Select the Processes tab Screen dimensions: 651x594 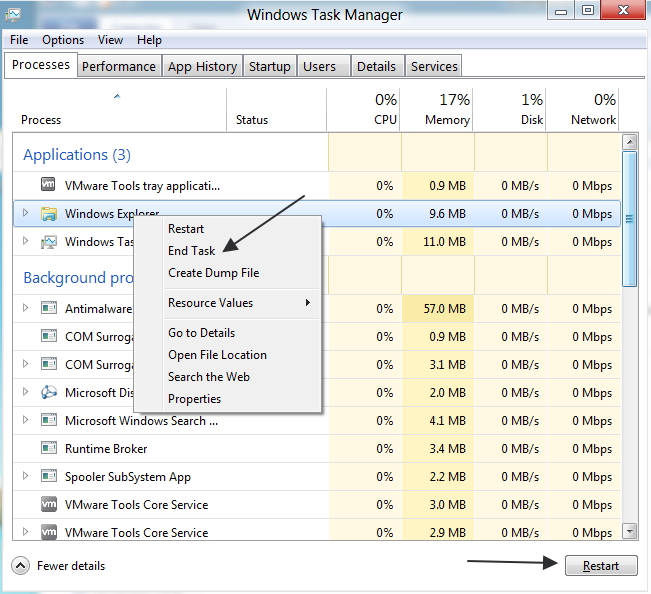tap(41, 65)
